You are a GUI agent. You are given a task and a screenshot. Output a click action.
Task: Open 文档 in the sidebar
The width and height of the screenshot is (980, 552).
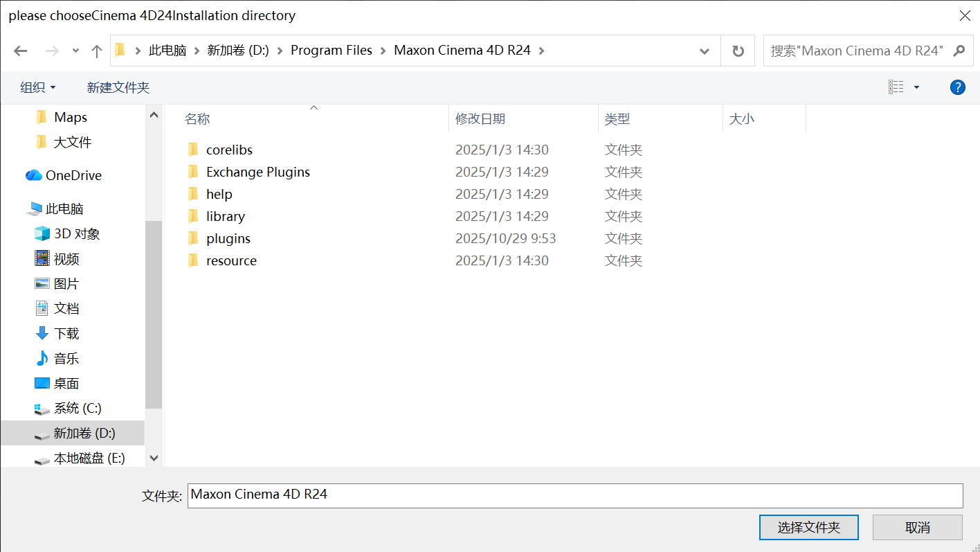66,309
